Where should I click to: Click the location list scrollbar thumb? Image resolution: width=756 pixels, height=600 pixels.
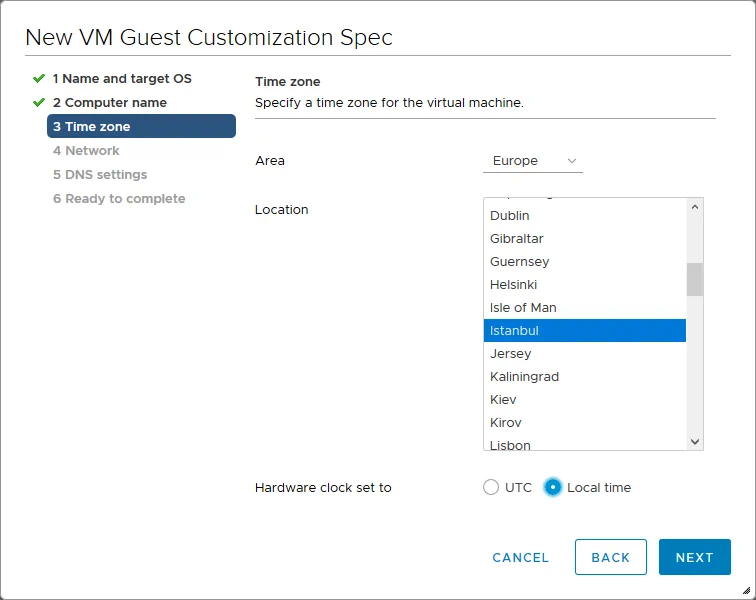coord(694,279)
